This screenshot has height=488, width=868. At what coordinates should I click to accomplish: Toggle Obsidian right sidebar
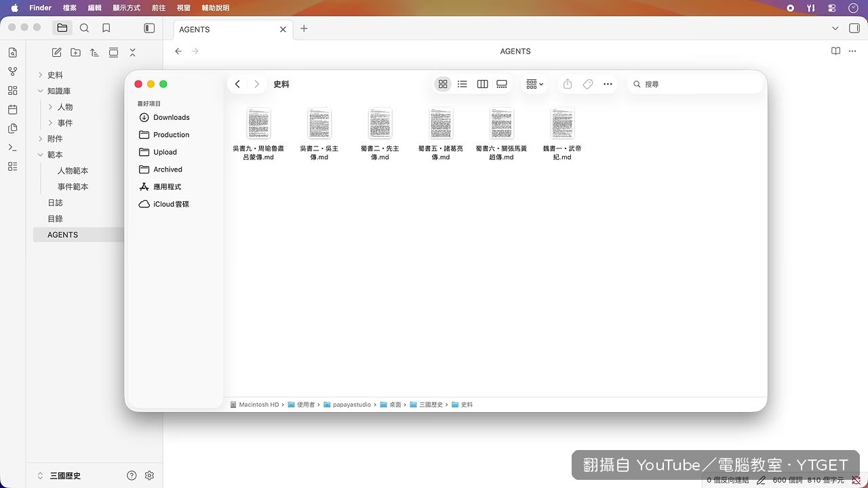click(854, 28)
